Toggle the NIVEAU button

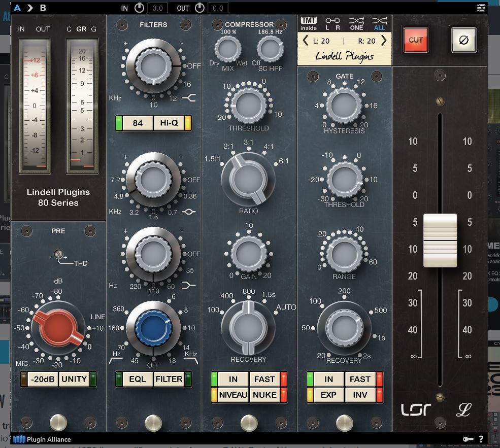click(233, 395)
